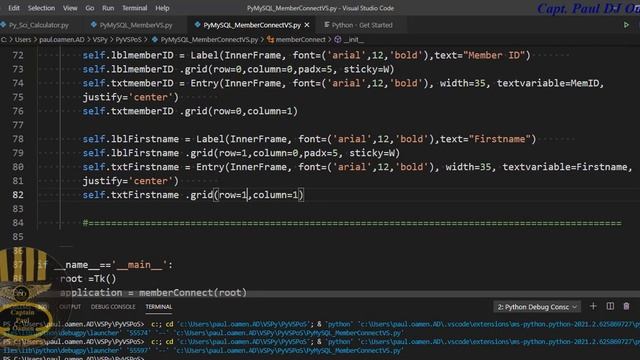Click PyMySQL_MemberConnectVS.py breadcrumb file
Image resolution: width=640 pixels, height=360 pixels.
pyautogui.click(x=209, y=40)
